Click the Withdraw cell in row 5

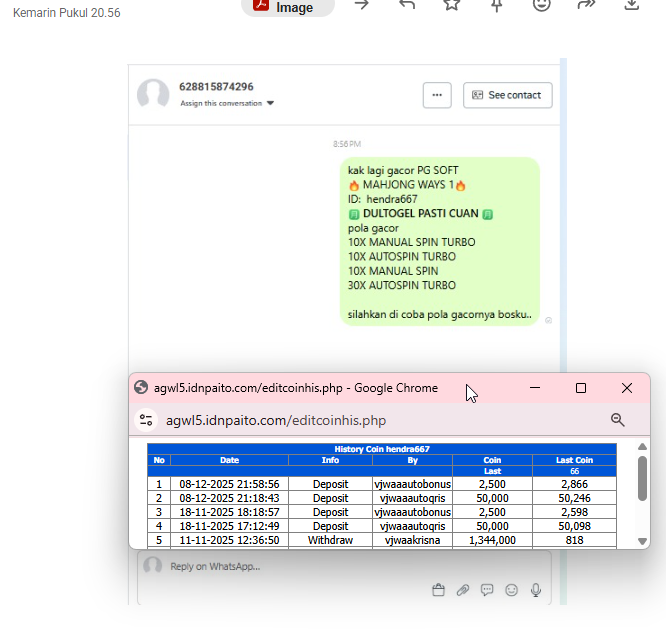[x=330, y=540]
